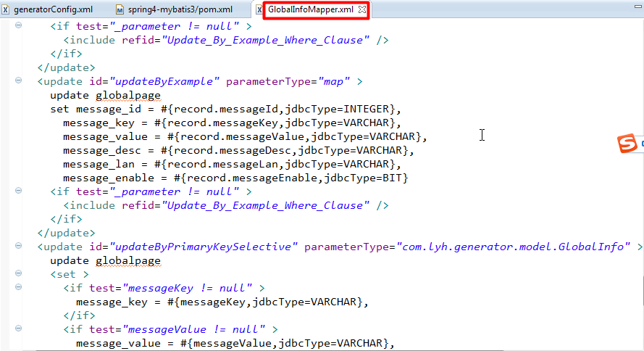The image size is (644, 351).
Task: Click the Maven pom.xml file icon
Action: (x=120, y=9)
